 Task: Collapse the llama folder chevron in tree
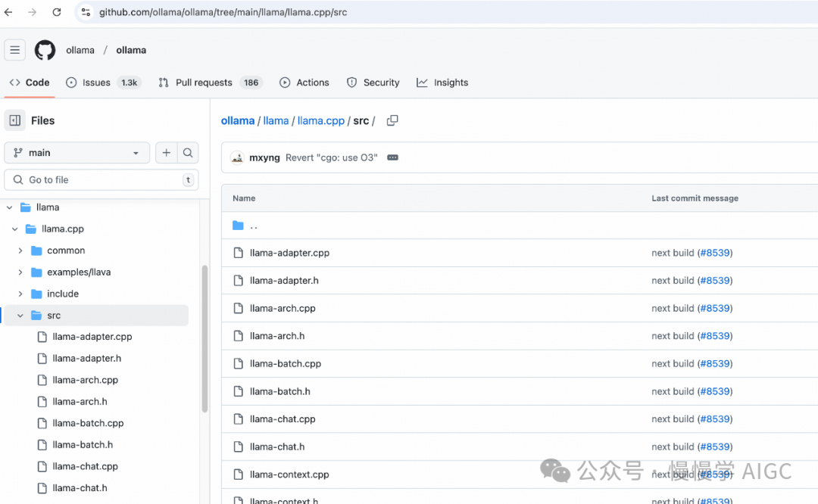[x=9, y=207]
